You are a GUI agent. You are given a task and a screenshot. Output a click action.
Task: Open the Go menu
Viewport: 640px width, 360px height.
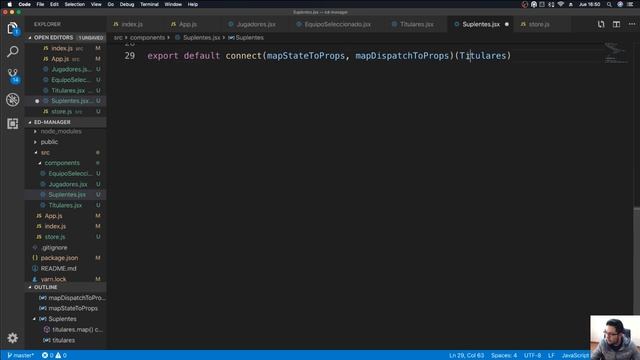pos(111,4)
